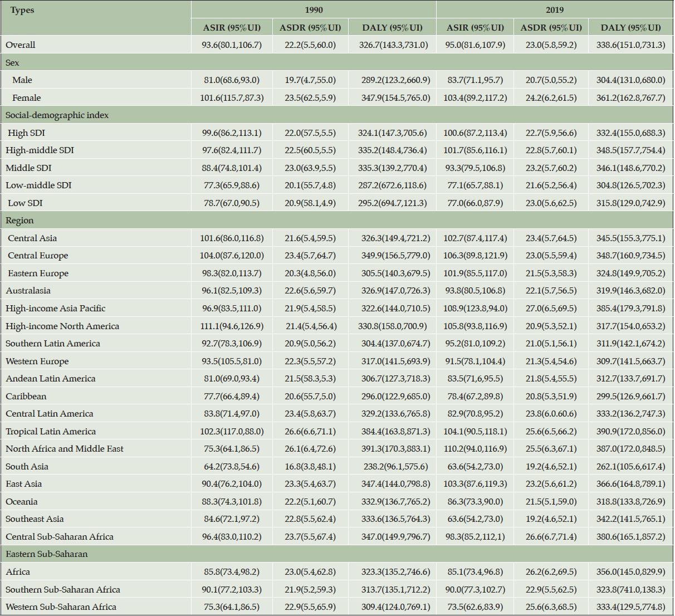Select the "Central Europe" row label
This screenshot has width=675, height=616.
(x=38, y=256)
